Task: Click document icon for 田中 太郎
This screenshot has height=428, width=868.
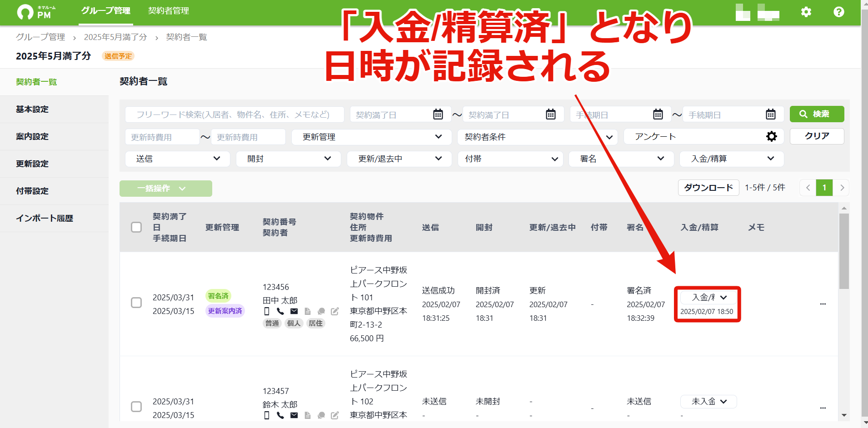Action: pyautogui.click(x=308, y=311)
